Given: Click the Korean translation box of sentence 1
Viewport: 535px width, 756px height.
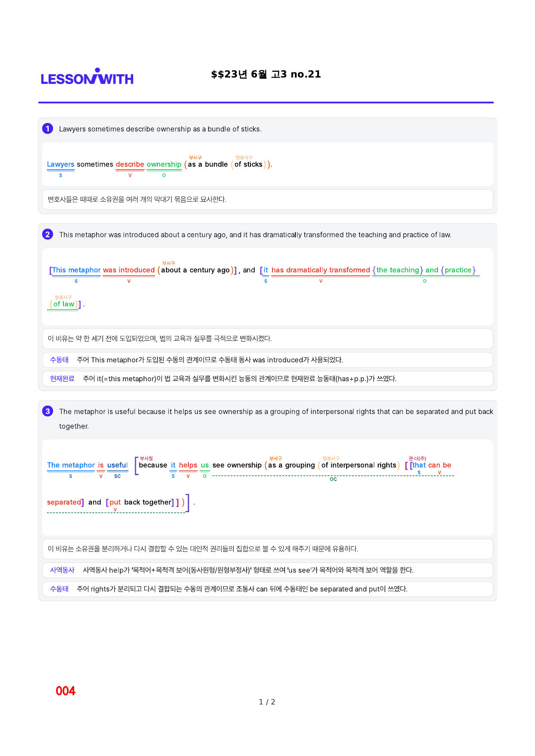Looking at the screenshot, I should [x=268, y=199].
